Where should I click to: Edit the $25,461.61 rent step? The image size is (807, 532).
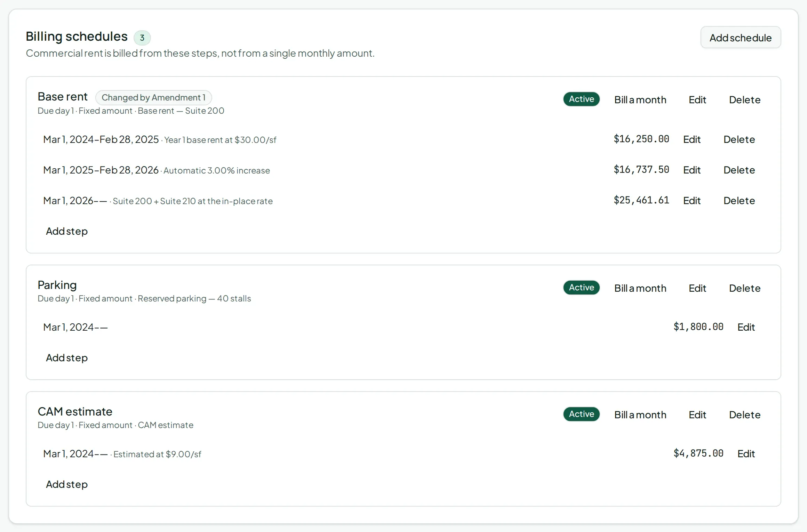click(692, 201)
